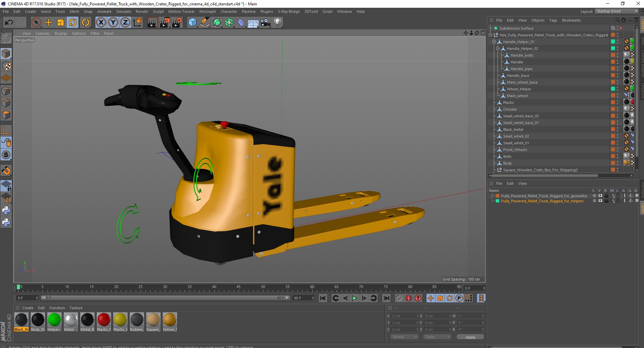The width and height of the screenshot is (644, 348).
Task: Toggle solo for geometry layer
Action: tap(594, 196)
